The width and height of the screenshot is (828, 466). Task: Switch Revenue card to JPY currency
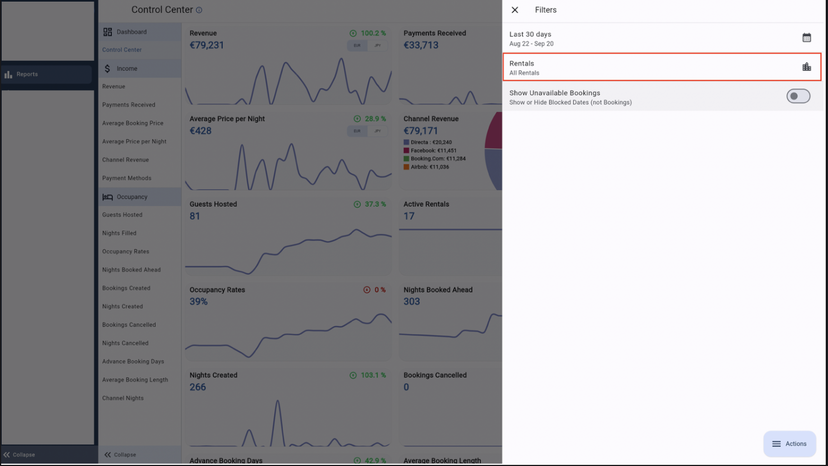click(x=377, y=46)
